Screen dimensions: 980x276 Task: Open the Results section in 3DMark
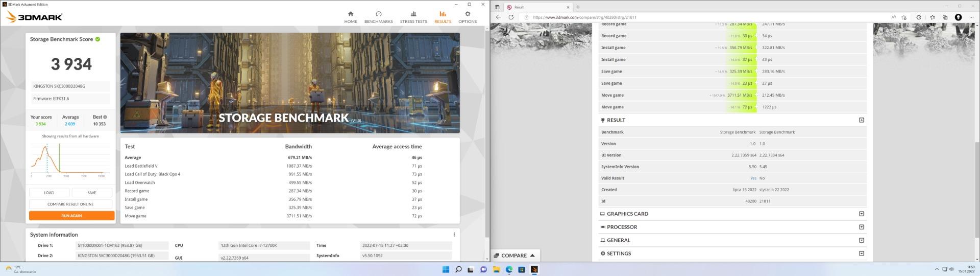click(443, 17)
